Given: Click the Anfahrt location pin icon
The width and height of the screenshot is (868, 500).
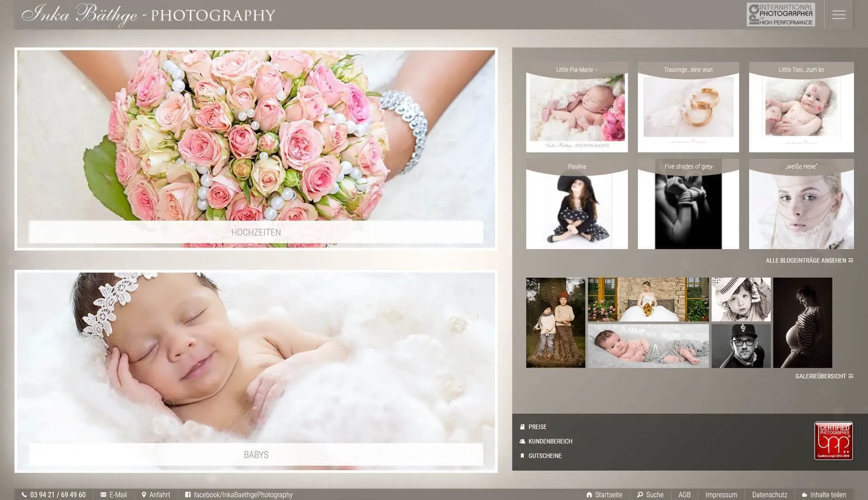Looking at the screenshot, I should click(x=145, y=495).
